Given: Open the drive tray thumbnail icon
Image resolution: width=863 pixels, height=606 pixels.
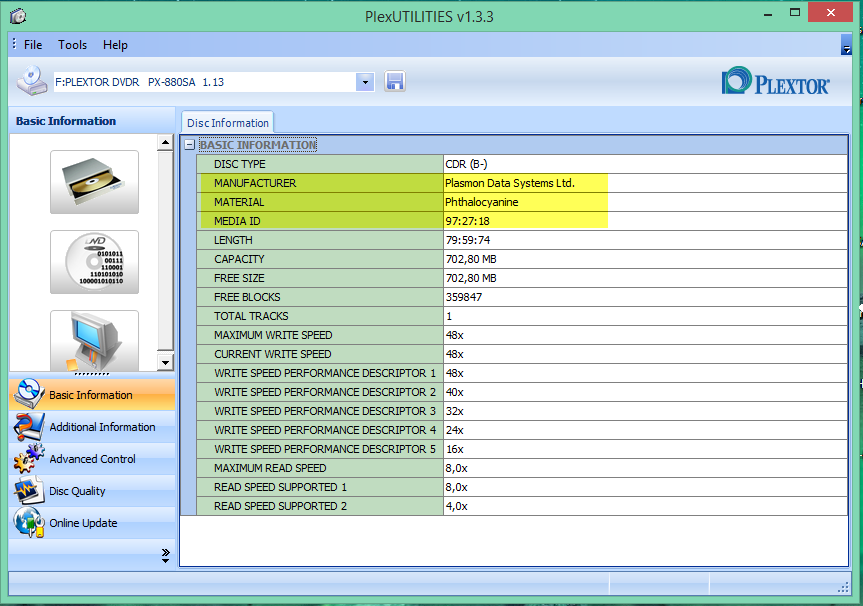Looking at the screenshot, I should coord(94,182).
